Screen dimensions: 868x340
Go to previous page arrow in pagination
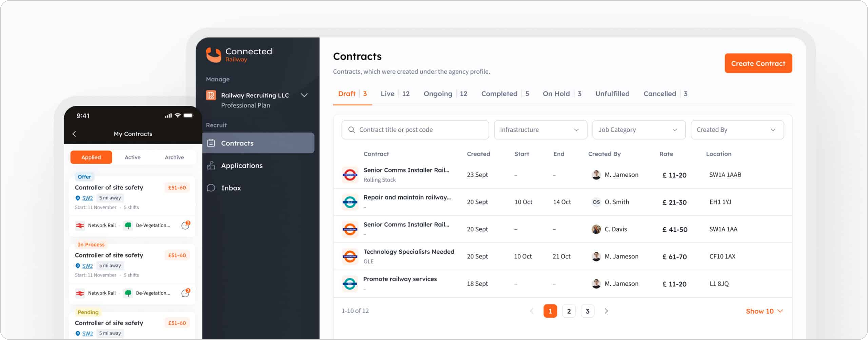click(532, 311)
